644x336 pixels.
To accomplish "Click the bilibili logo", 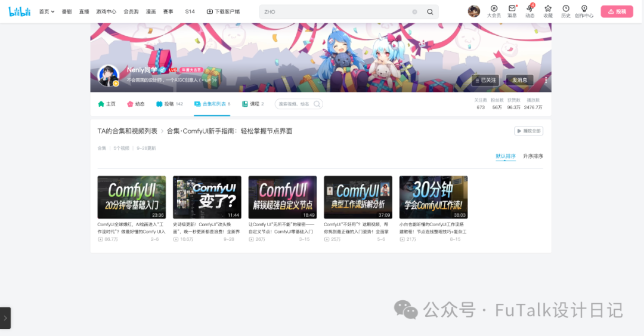I will point(20,11).
